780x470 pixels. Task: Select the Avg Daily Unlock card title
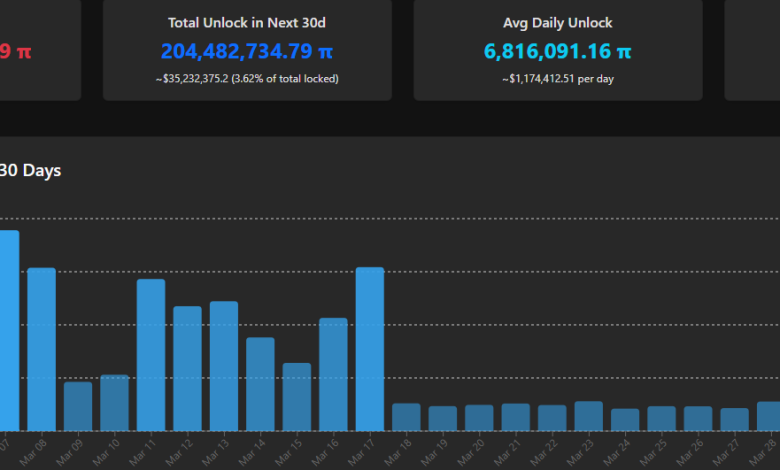558,21
